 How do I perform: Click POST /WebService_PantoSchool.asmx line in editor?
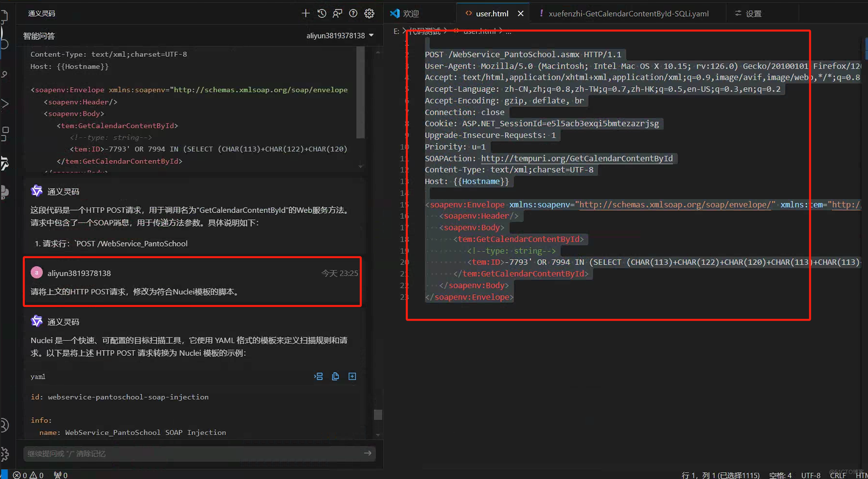(x=523, y=54)
